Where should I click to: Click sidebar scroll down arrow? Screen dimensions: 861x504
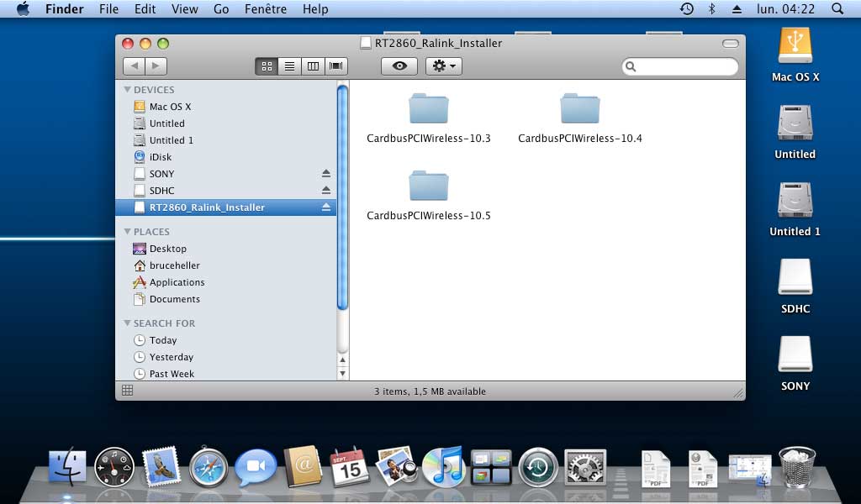tap(343, 374)
